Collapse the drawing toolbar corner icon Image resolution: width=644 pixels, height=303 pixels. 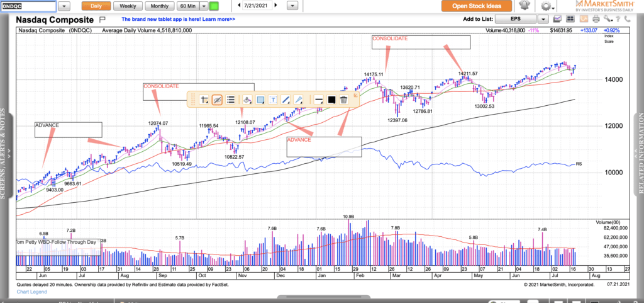[x=355, y=95]
